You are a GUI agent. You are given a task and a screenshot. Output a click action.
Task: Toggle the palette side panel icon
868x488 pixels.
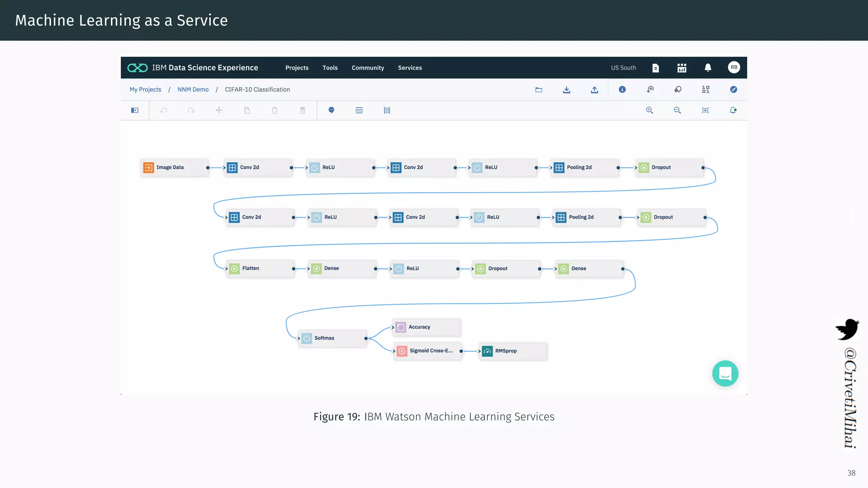135,110
